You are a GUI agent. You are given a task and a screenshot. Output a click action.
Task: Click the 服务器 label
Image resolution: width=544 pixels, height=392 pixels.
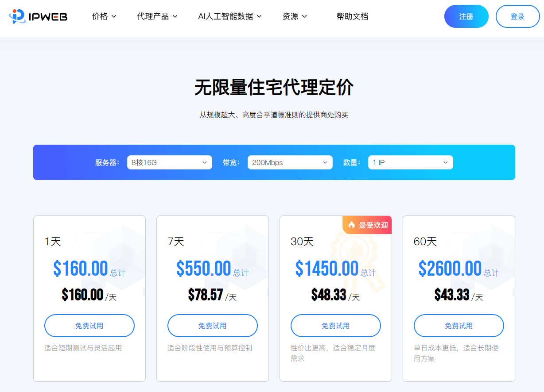pyautogui.click(x=107, y=162)
